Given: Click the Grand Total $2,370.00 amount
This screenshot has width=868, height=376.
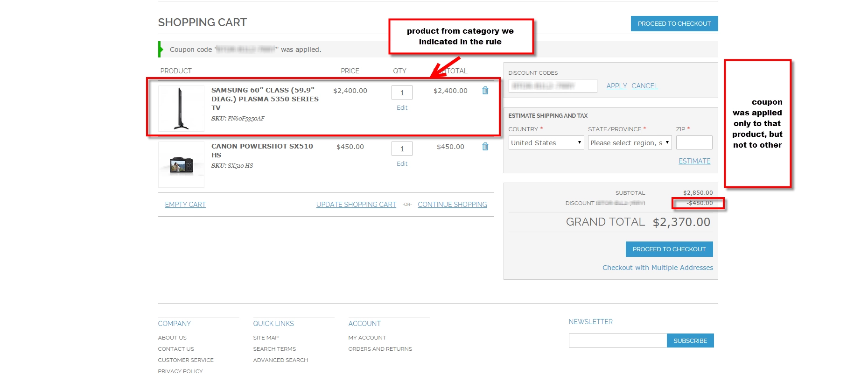Looking at the screenshot, I should pyautogui.click(x=681, y=222).
